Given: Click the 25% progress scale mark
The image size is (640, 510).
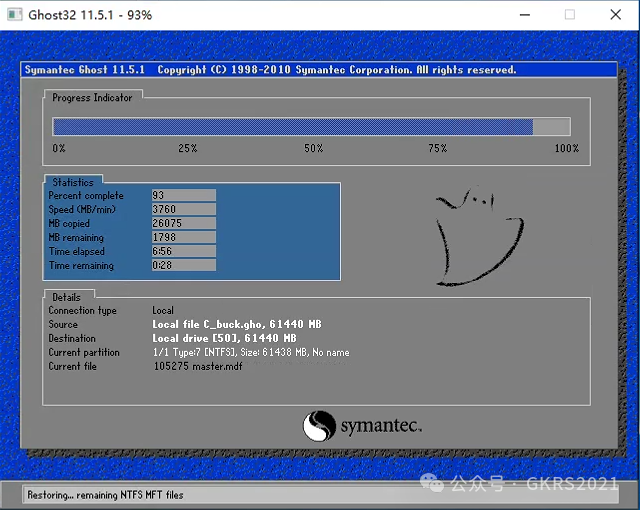Looking at the screenshot, I should coord(188,148).
